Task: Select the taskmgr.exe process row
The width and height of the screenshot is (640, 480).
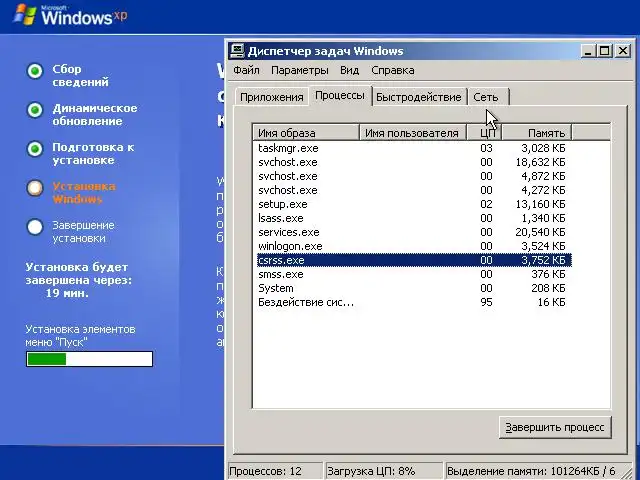Action: (x=414, y=148)
